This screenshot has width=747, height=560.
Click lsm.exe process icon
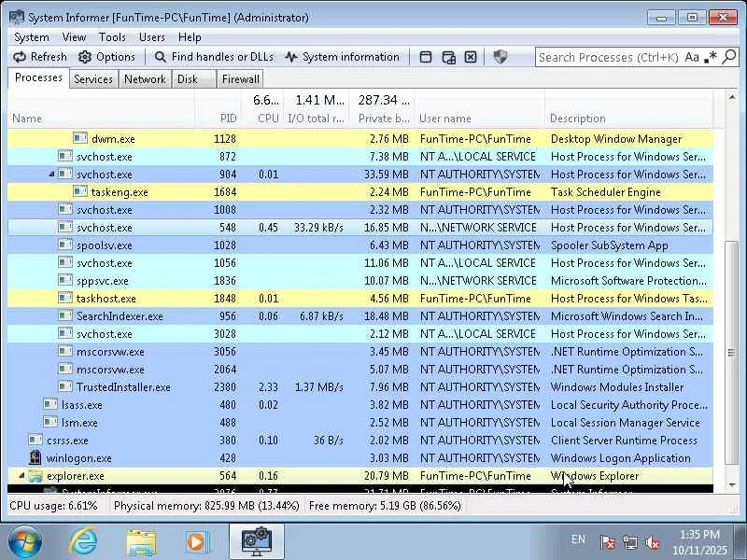pyautogui.click(x=50, y=422)
